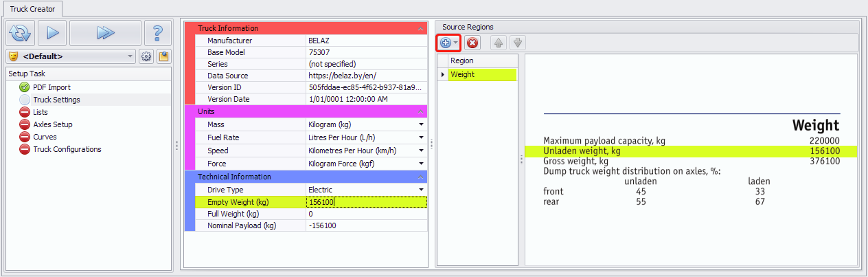The width and height of the screenshot is (868, 277).
Task: Select the Truck Creator tab
Action: [33, 9]
